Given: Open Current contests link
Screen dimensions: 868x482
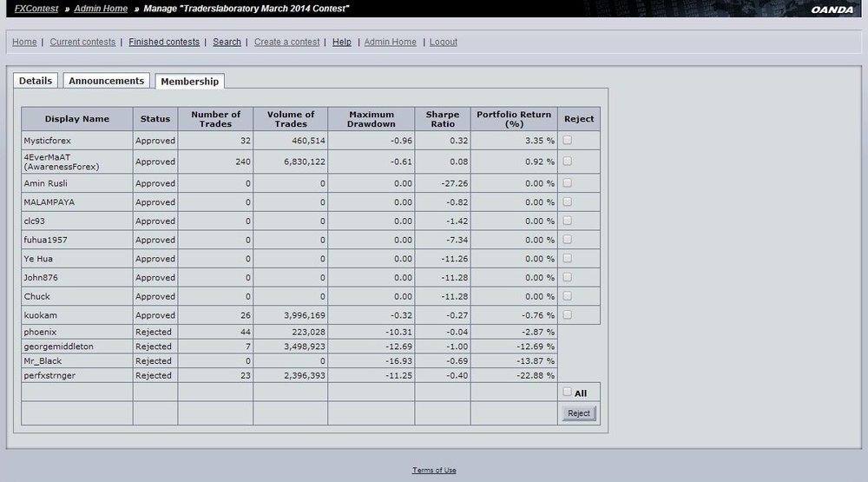Looking at the screenshot, I should [x=82, y=42].
